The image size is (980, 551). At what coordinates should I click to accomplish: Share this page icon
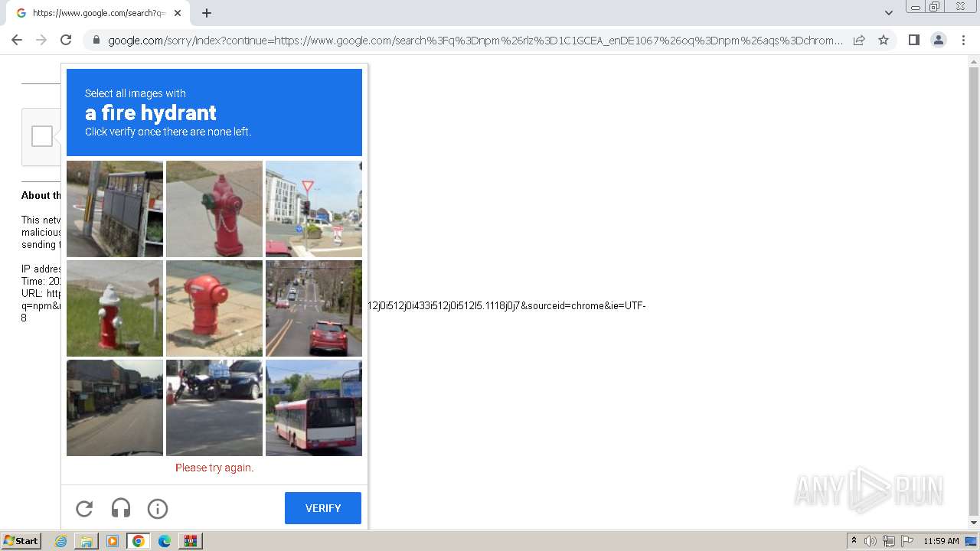coord(859,40)
